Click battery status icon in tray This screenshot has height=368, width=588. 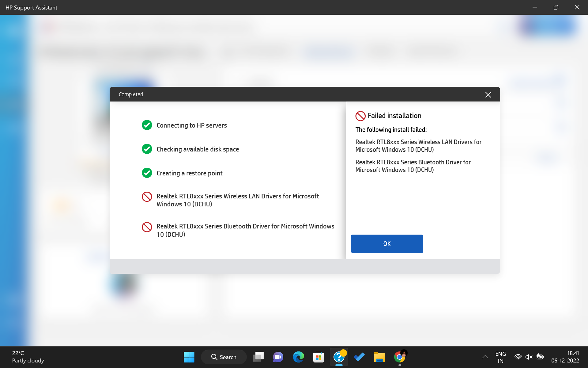[x=540, y=357]
